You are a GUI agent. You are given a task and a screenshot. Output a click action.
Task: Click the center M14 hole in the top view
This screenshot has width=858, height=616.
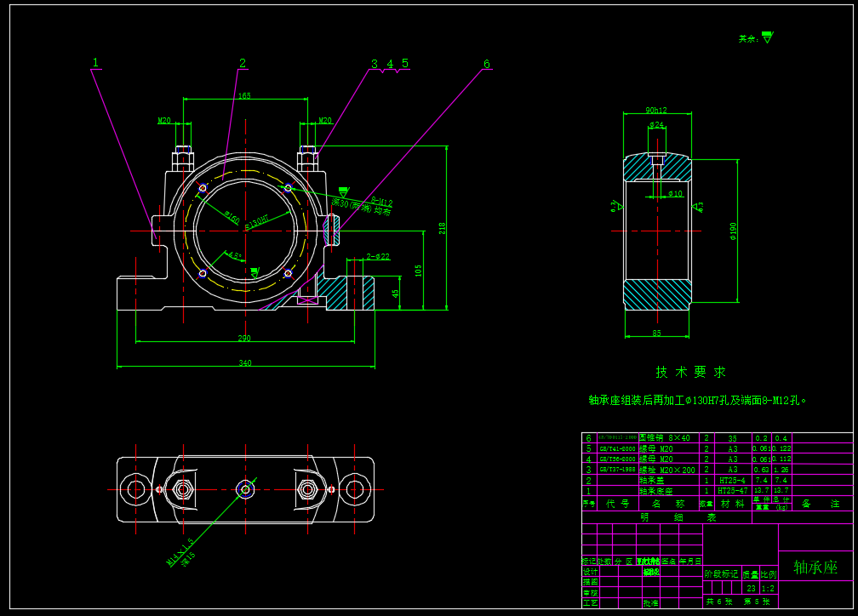click(x=245, y=489)
